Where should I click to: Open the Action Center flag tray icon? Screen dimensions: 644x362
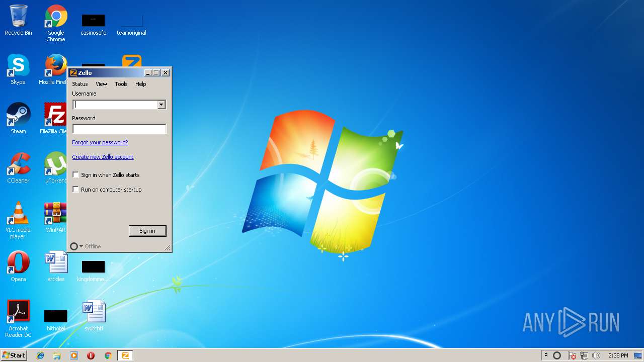click(x=572, y=355)
